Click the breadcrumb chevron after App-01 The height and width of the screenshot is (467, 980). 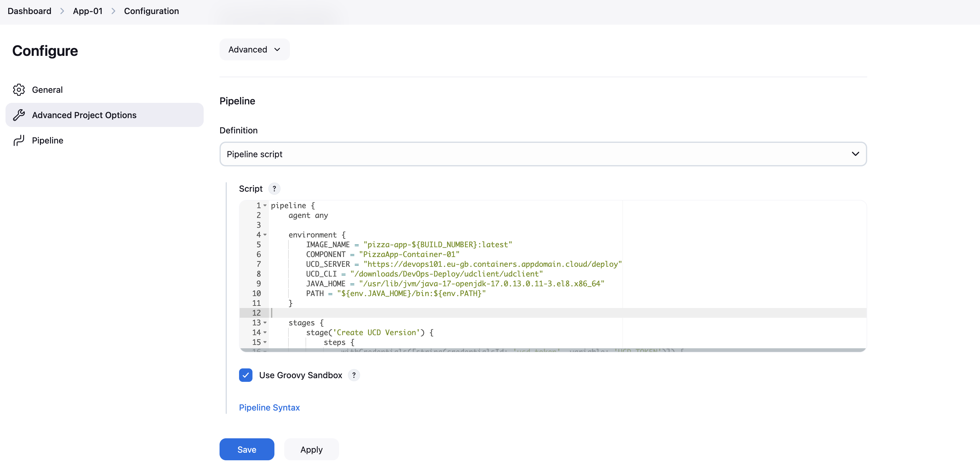[113, 11]
